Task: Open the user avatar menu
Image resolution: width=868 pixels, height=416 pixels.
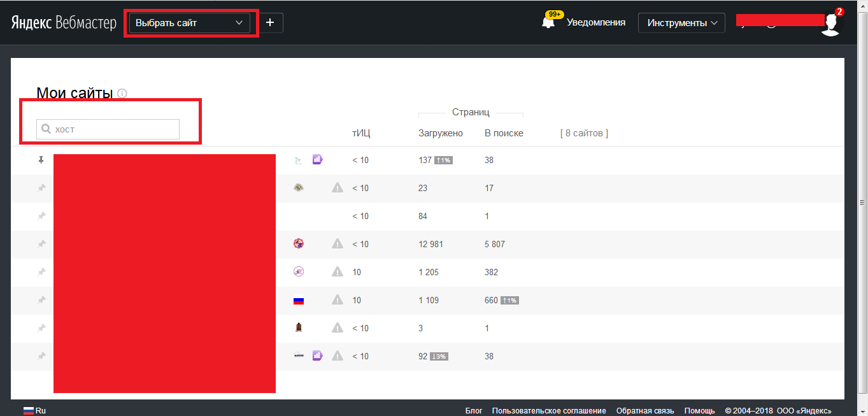Action: coord(830,24)
